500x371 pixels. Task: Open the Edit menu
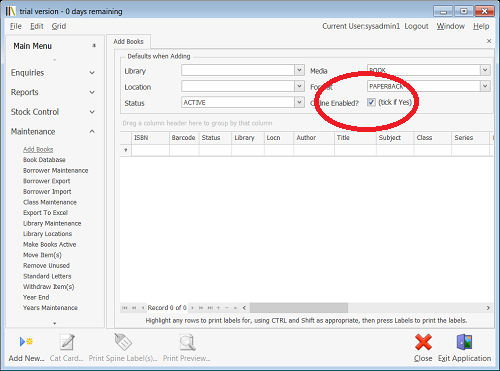tap(37, 26)
